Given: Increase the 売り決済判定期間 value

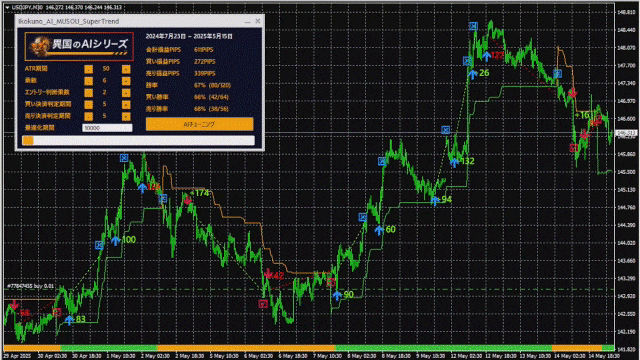Looking at the screenshot, I should point(126,116).
